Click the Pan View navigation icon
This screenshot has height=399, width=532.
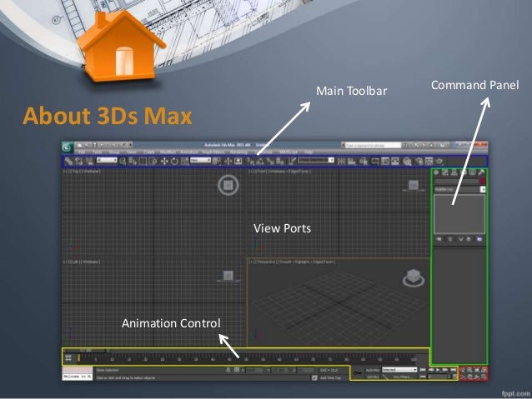[469, 377]
